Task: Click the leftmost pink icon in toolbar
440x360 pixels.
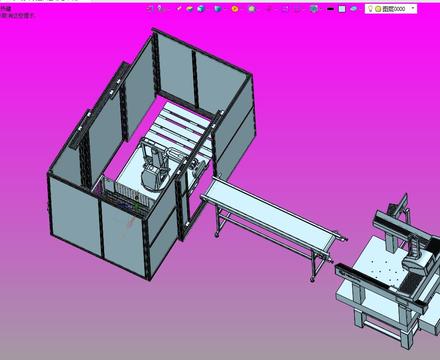Action: tap(150, 9)
